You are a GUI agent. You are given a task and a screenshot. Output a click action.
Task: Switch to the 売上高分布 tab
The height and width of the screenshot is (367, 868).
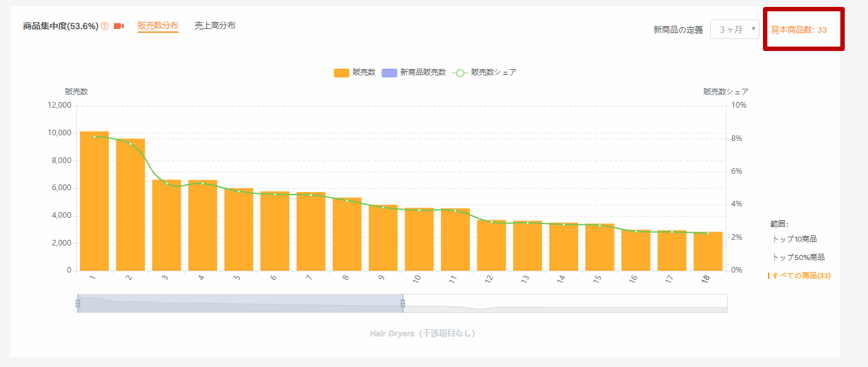(215, 26)
